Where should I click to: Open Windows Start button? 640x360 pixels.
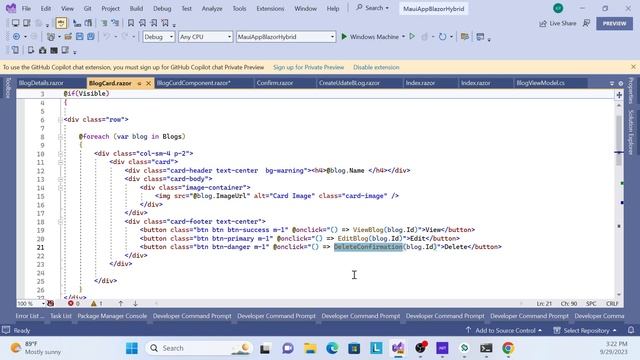[x=132, y=348]
